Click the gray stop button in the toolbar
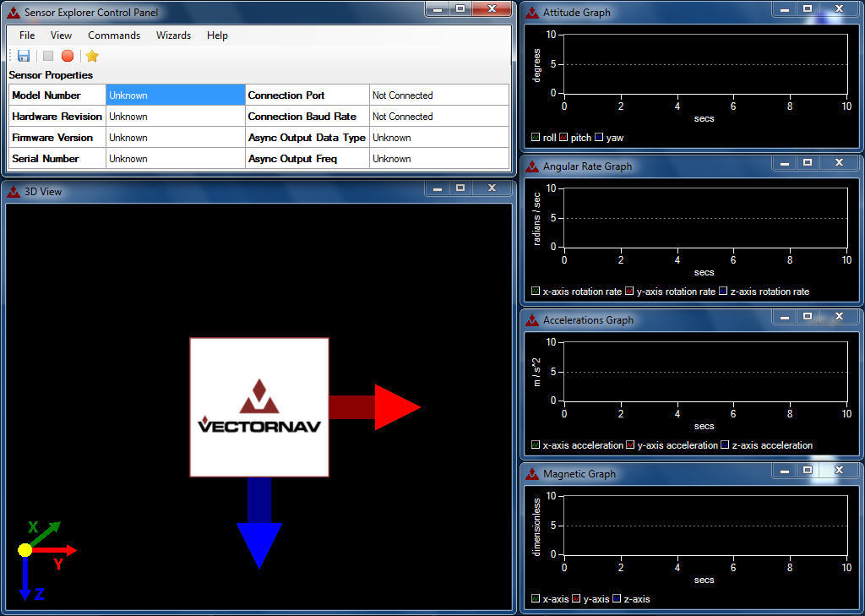 point(48,56)
